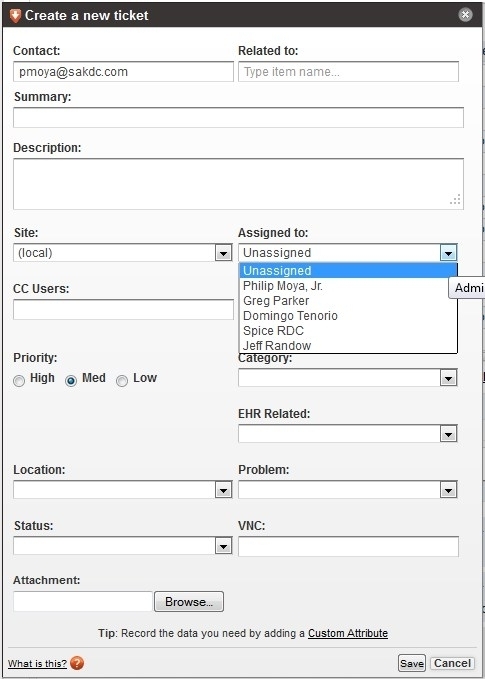The height and width of the screenshot is (679, 485).
Task: Click the Spiceworks shield icon in title bar
Action: pos(15,16)
